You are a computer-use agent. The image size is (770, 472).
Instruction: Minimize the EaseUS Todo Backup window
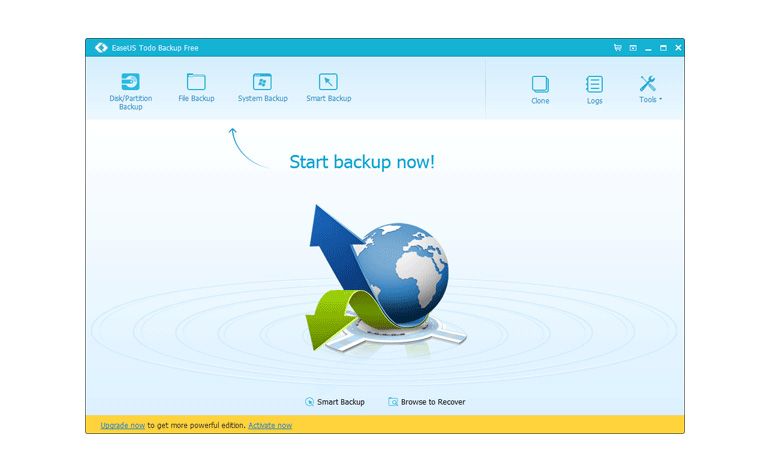pos(648,47)
